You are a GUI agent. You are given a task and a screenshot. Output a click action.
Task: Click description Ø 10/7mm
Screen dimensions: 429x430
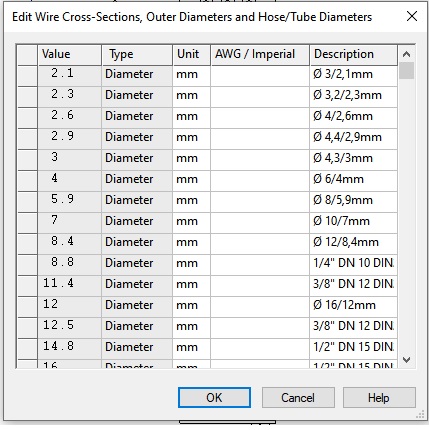click(x=354, y=223)
